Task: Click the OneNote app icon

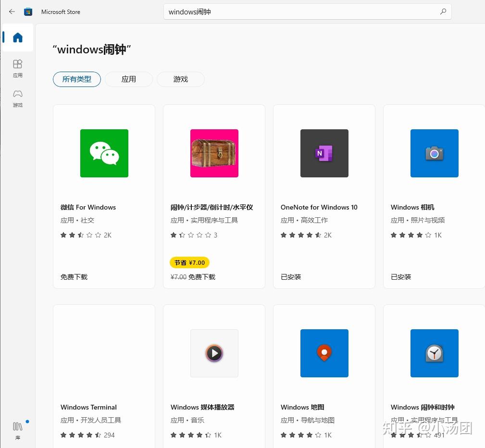Action: coord(324,153)
